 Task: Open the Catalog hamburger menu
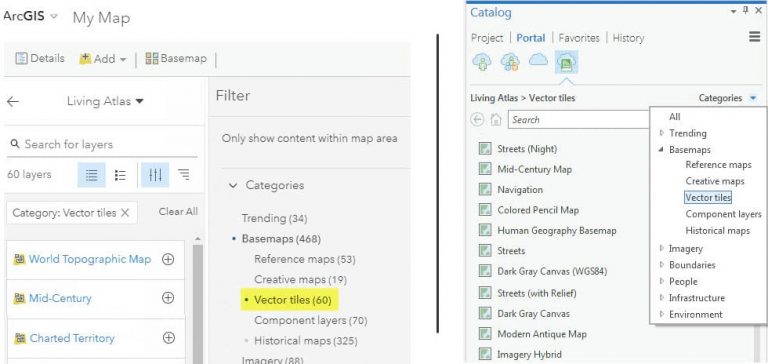tap(754, 37)
